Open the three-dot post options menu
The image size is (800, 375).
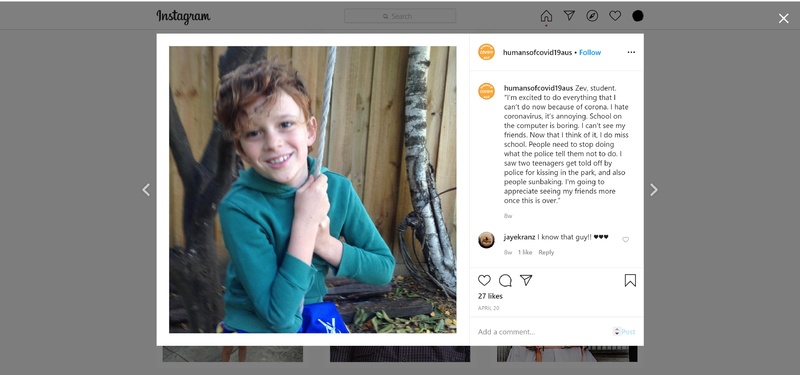[631, 52]
